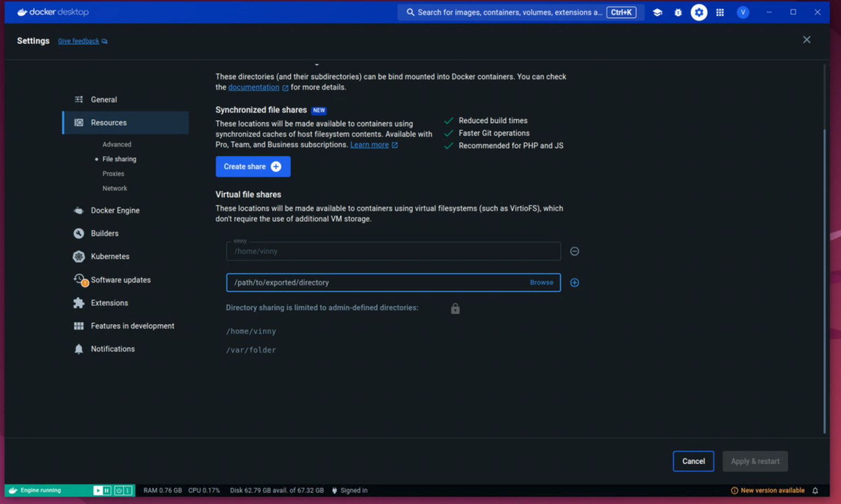
Task: Open the Docker extensions grid icon
Action: pyautogui.click(x=720, y=12)
